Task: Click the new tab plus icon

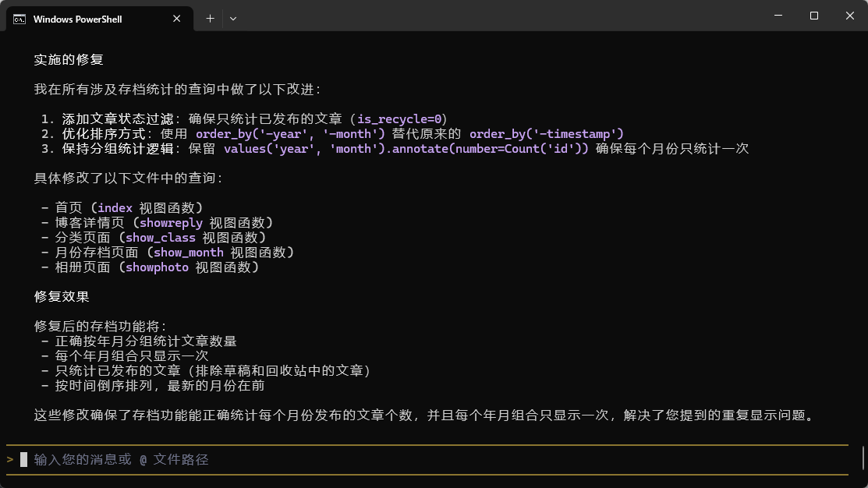Action: pos(209,16)
